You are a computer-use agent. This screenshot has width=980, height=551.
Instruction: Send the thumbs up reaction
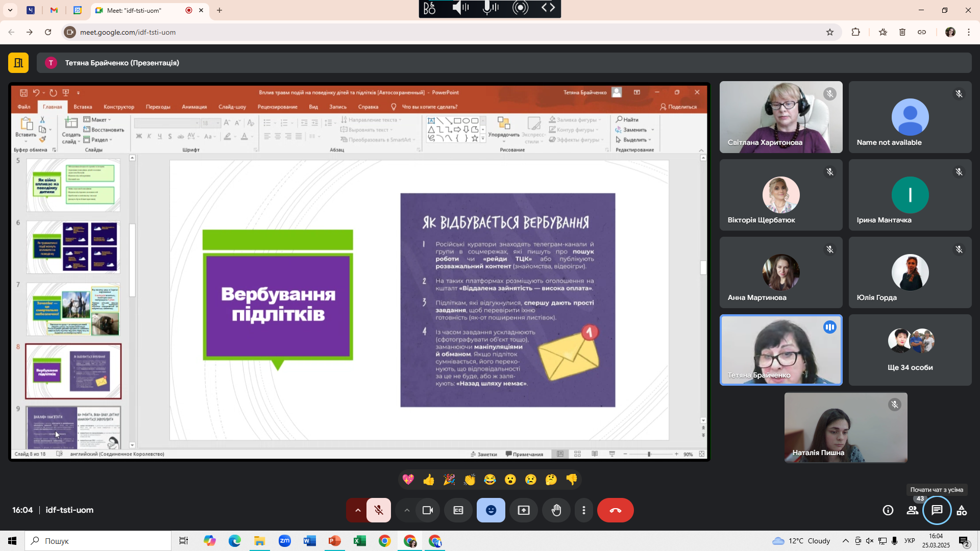[x=429, y=480]
